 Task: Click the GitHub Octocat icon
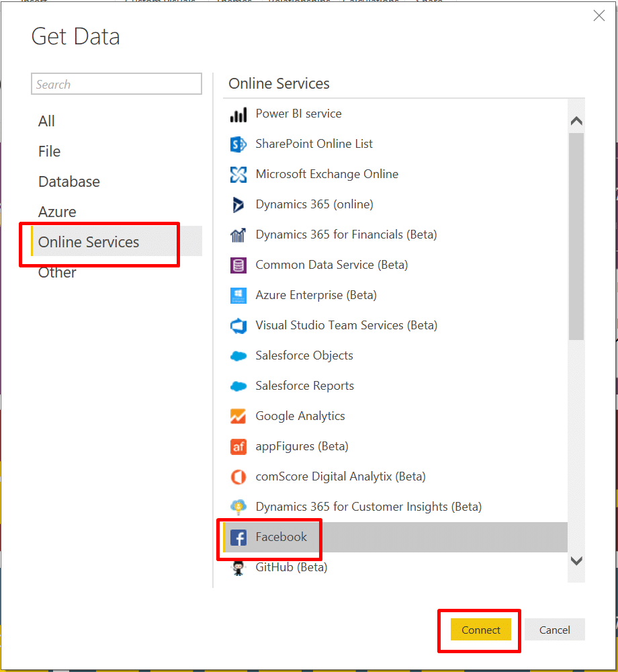tap(238, 568)
